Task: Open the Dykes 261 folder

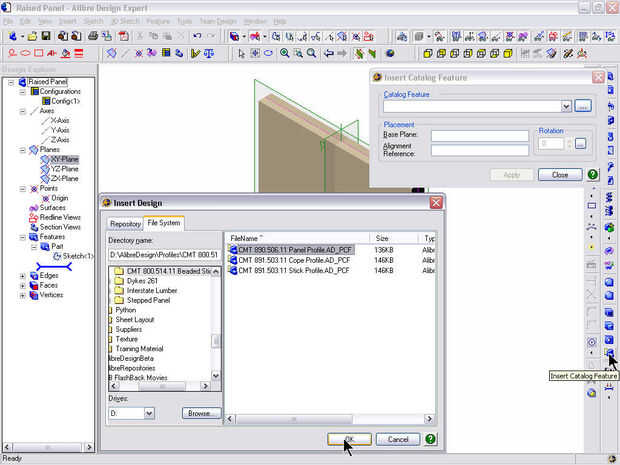Action: pos(142,281)
